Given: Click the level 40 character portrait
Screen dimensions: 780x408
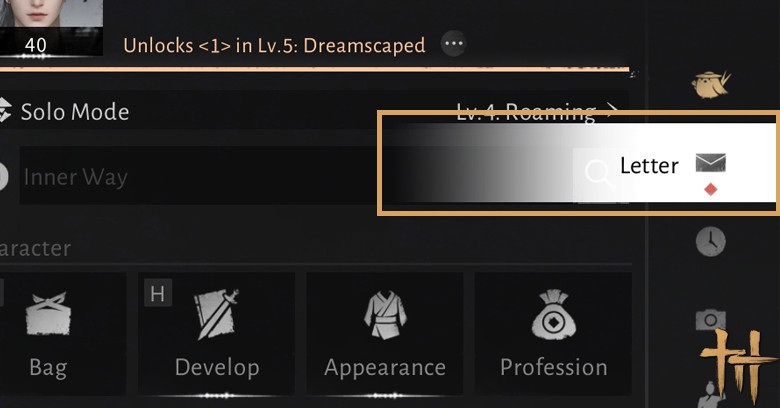Looking at the screenshot, I should [x=51, y=27].
